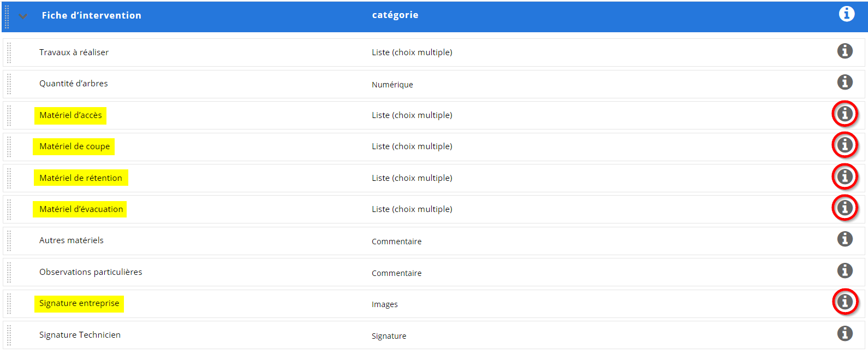Image resolution: width=868 pixels, height=353 pixels.
Task: Open info for Observations particulières row
Action: click(x=845, y=270)
